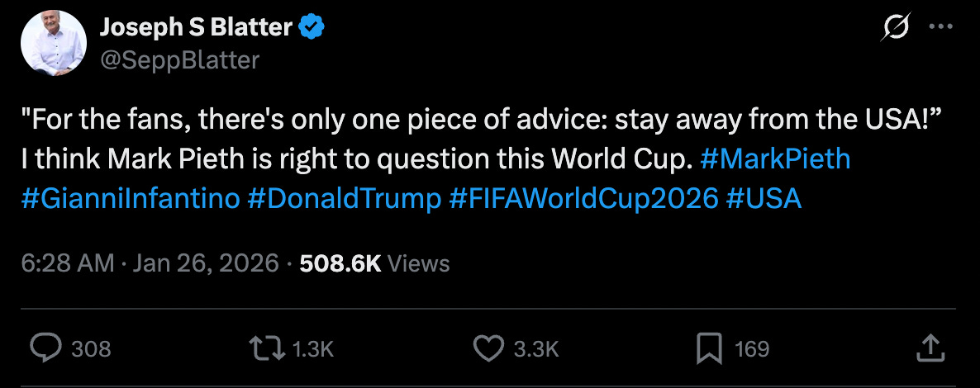The width and height of the screenshot is (980, 388).
Task: Select the #DonaldTrump hashtag
Action: point(344,199)
